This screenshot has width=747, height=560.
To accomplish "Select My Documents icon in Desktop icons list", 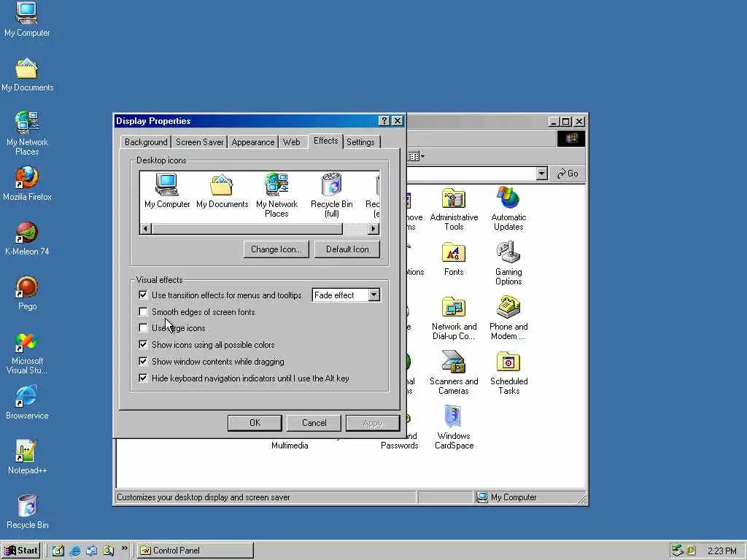I will (222, 190).
